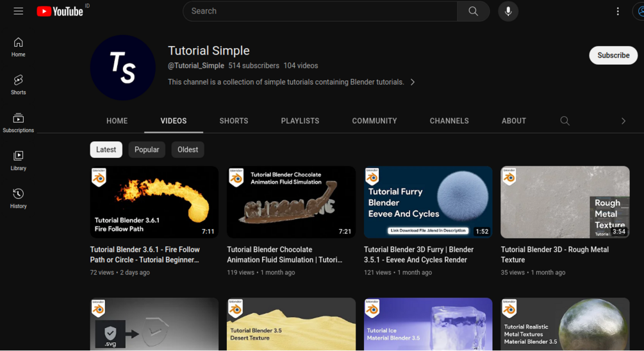Image resolution: width=644 pixels, height=351 pixels.
Task: Click '35 views • 1 month ago' text
Action: 533,273
